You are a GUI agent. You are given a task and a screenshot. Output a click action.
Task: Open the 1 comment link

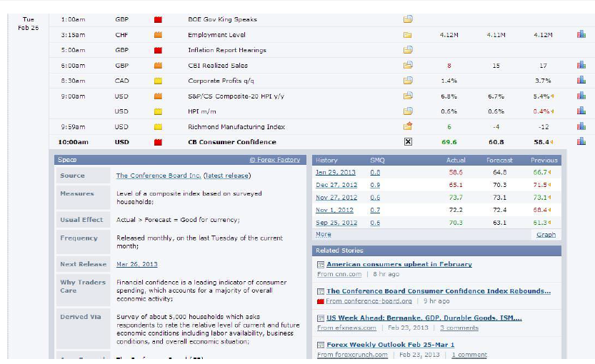[x=469, y=355]
